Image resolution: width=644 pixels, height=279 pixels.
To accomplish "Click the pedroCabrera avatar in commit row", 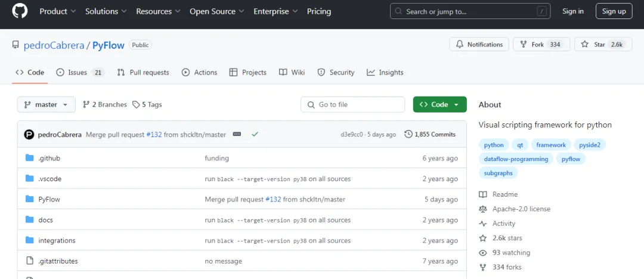I will [29, 134].
